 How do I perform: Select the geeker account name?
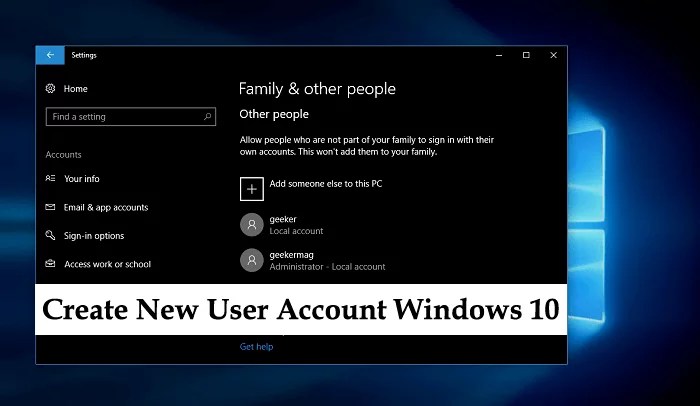[x=283, y=219]
